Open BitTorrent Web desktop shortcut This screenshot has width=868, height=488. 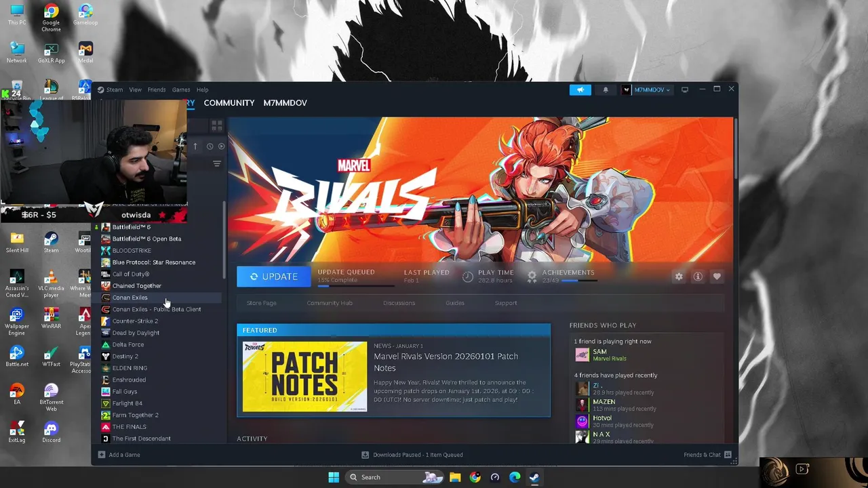click(51, 397)
